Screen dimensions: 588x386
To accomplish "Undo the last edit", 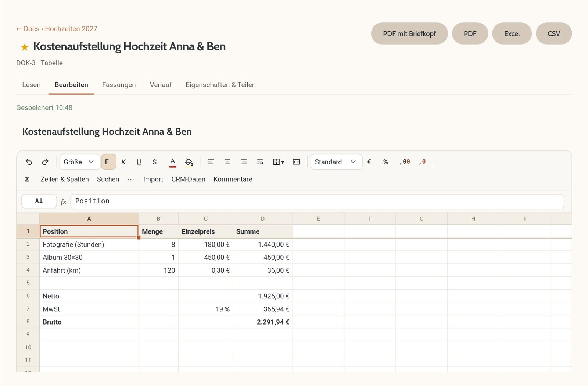I will [x=29, y=162].
